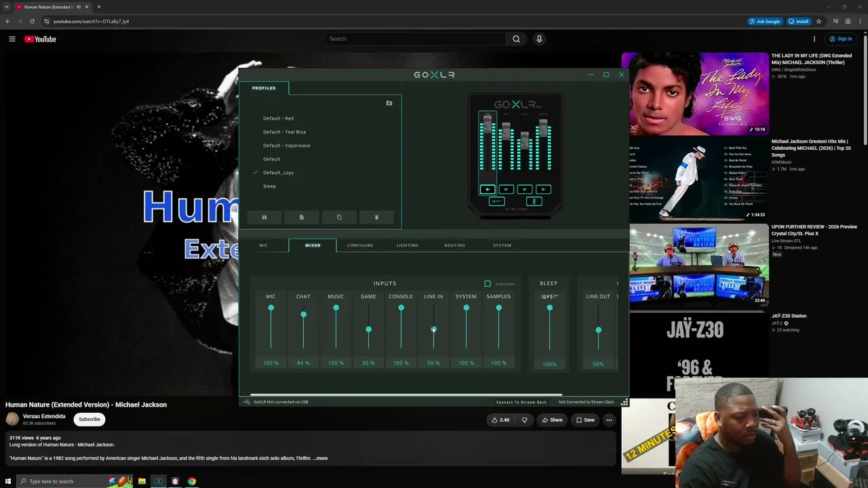868x488 pixels.
Task: Click the YouTube search magnifier button
Action: click(x=516, y=39)
